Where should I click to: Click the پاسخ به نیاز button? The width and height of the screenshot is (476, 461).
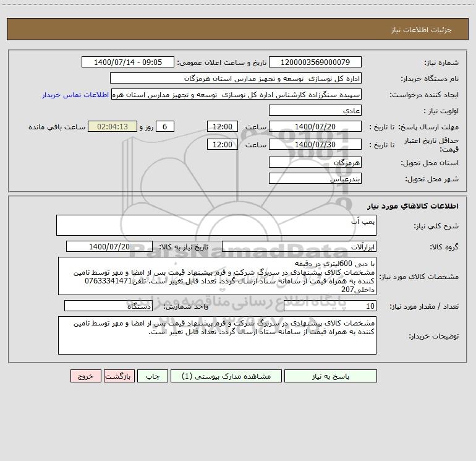tap(330, 376)
